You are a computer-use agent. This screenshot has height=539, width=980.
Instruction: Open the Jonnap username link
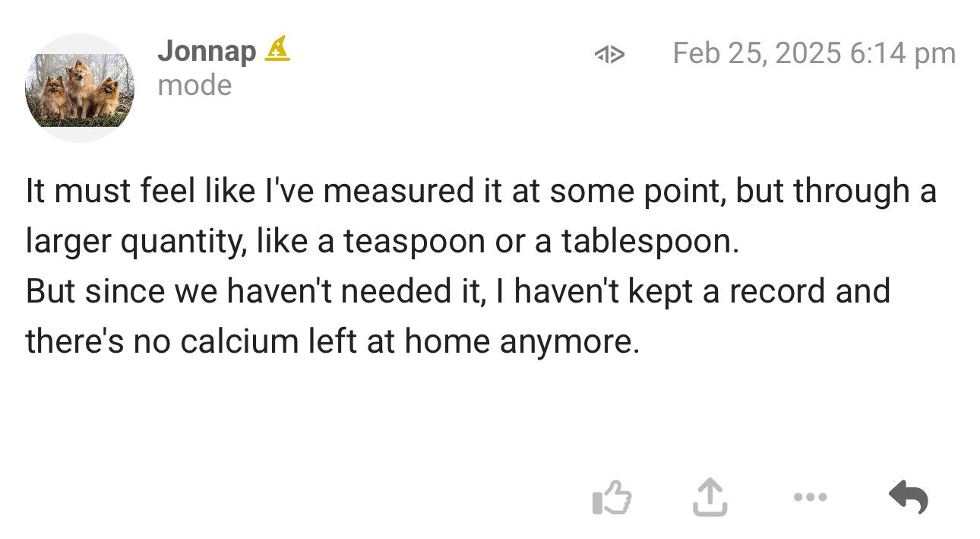pos(207,51)
